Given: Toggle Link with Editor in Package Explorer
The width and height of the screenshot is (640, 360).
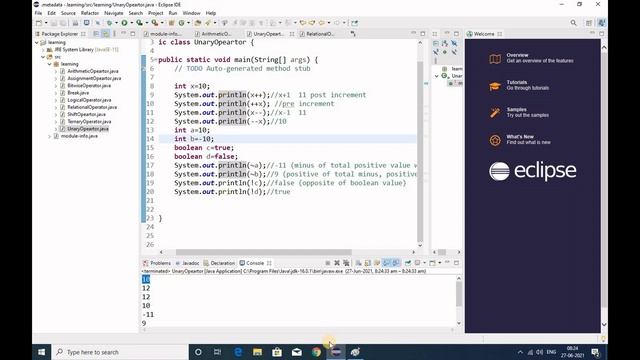Looking at the screenshot, I should pyautogui.click(x=106, y=34).
